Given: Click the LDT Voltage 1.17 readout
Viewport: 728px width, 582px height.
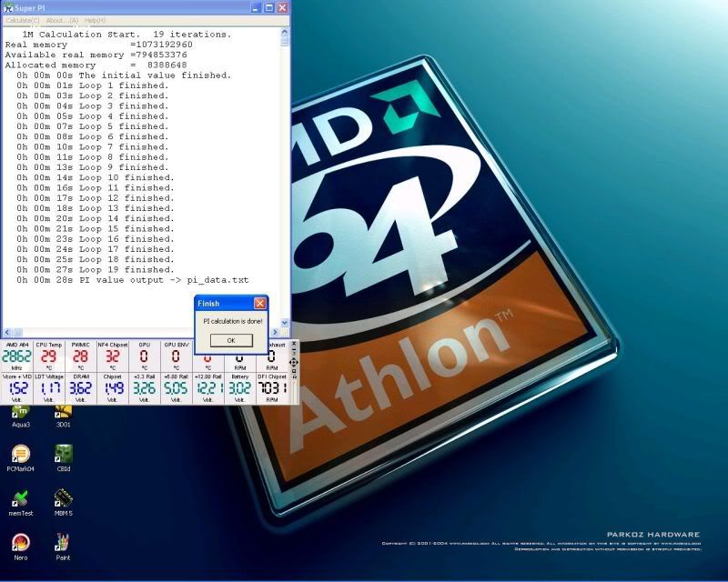Looking at the screenshot, I should [x=49, y=388].
